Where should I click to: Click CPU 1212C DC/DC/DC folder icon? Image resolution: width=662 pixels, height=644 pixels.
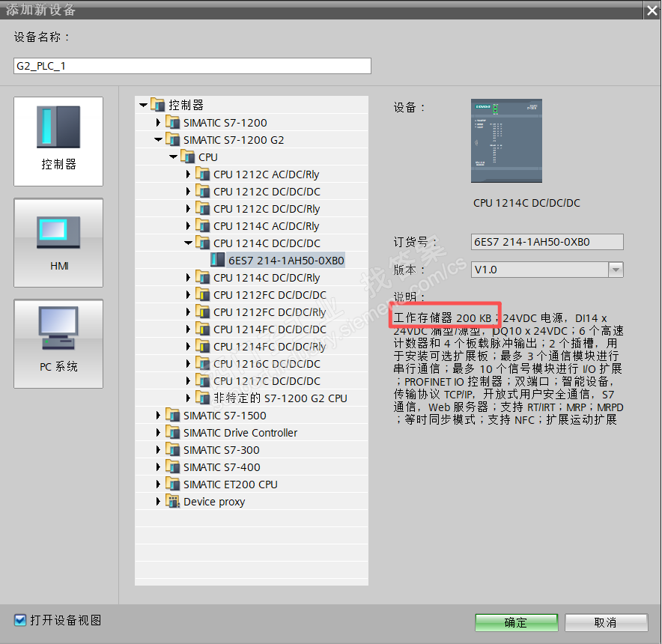click(203, 191)
